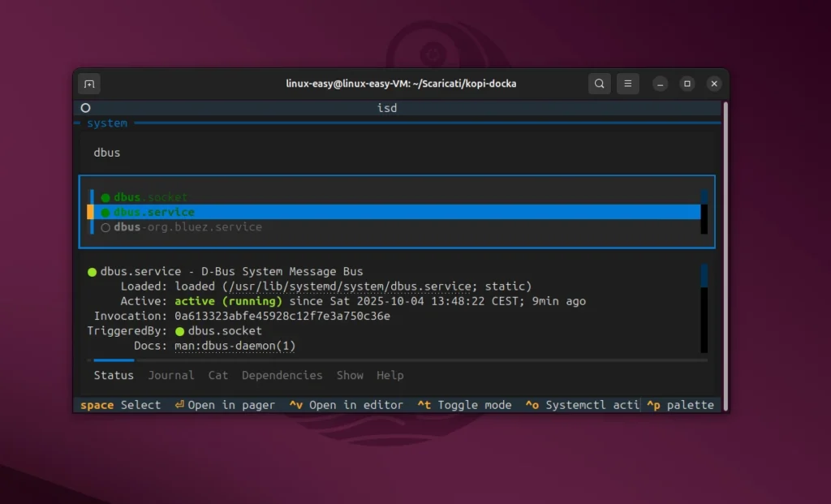Open the command palette

[x=680, y=404]
